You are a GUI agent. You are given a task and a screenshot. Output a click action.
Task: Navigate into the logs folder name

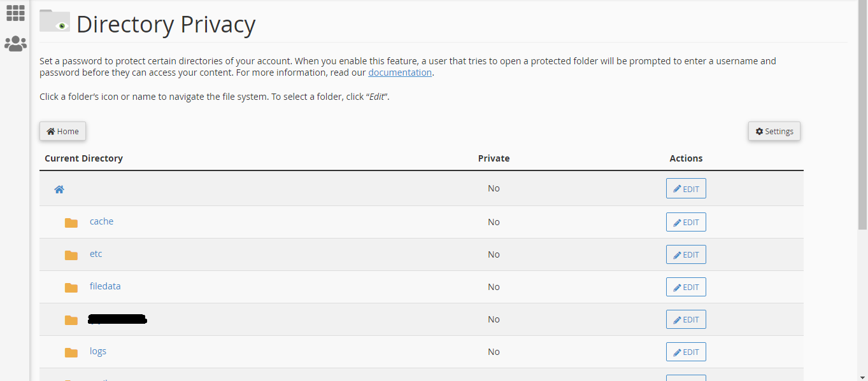tap(97, 351)
